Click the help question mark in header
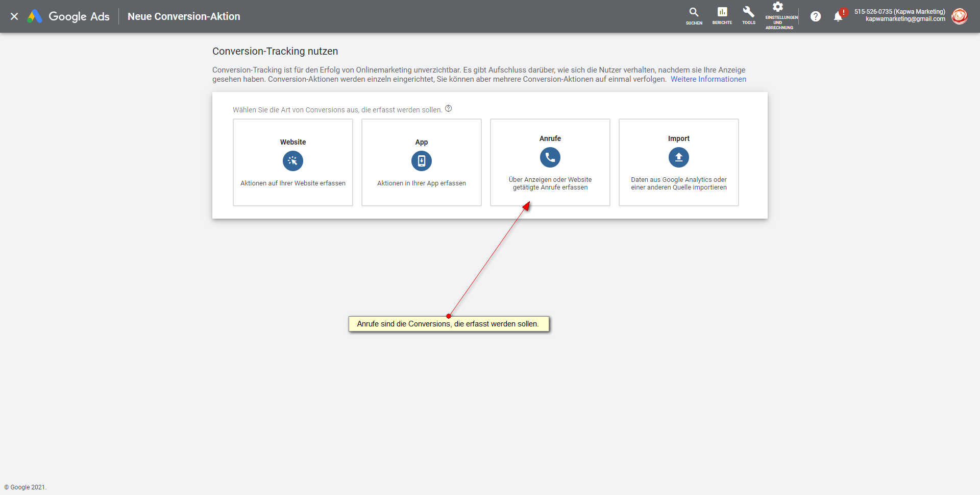Image resolution: width=980 pixels, height=495 pixels. pos(816,16)
